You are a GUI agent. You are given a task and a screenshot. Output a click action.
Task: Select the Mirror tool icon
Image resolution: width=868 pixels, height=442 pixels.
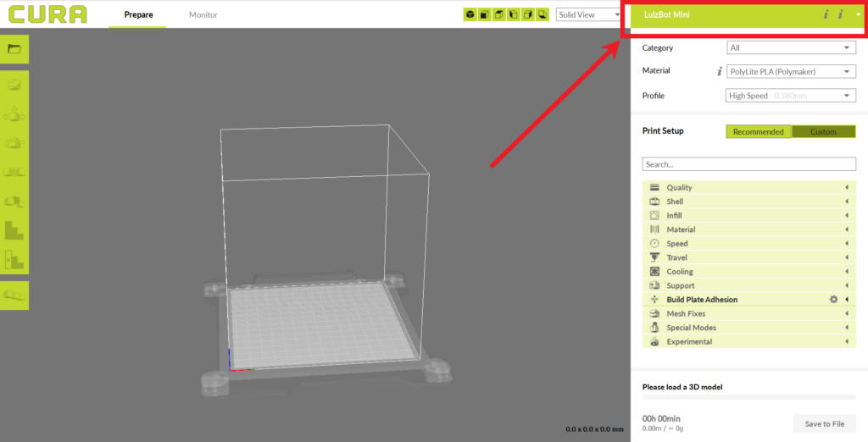pos(14,172)
